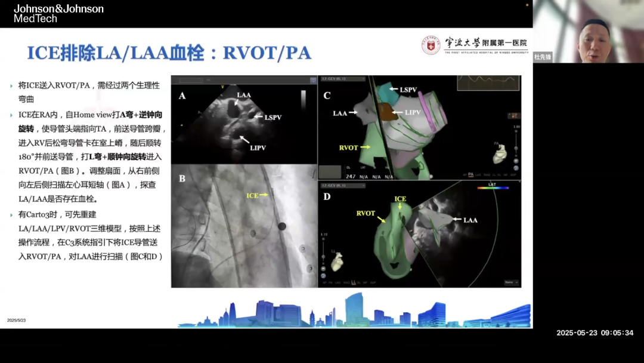644x363 pixels.
Task: Click the lower round button under panel C's slider
Action: (x=516, y=168)
